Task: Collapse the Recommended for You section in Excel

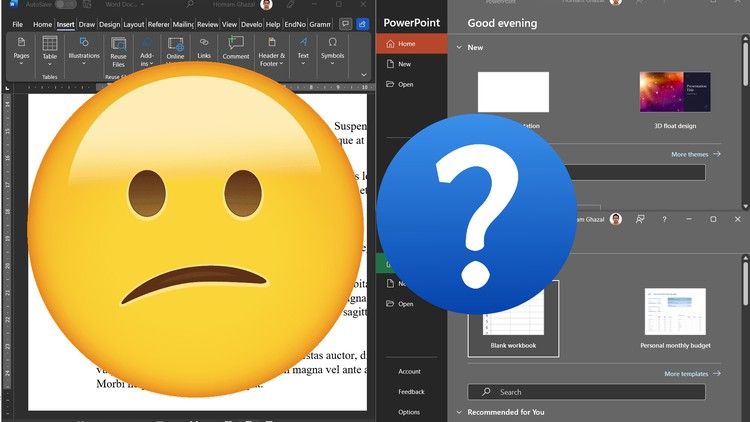Action: tap(459, 412)
